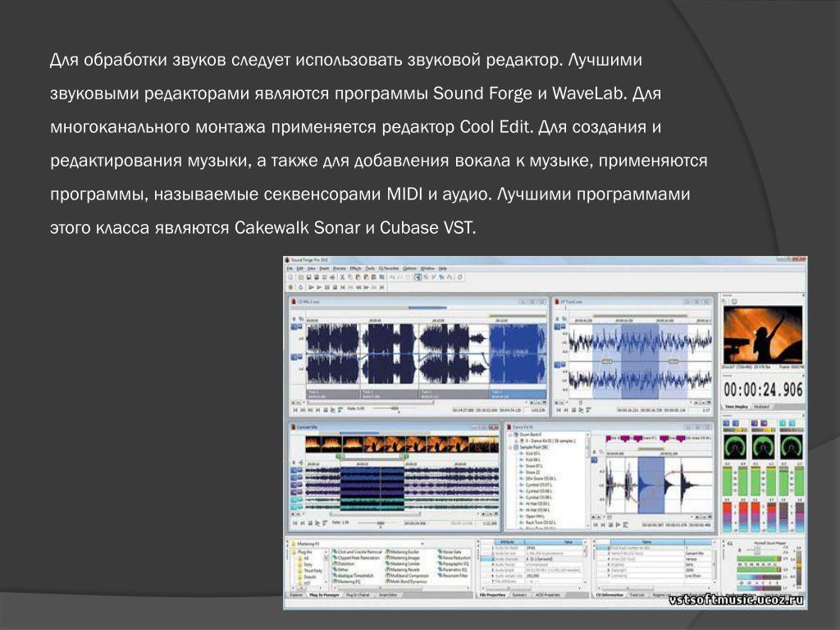Click the Paragraphic EQ plug-in
The image size is (840, 630).
click(453, 564)
